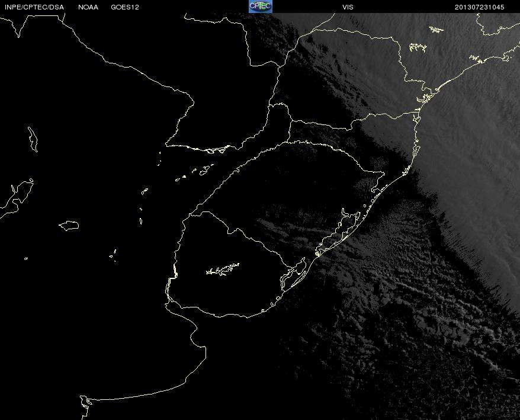Click the reservoir outline in central Uruguay
This screenshot has width=520, height=420.
point(223,270)
